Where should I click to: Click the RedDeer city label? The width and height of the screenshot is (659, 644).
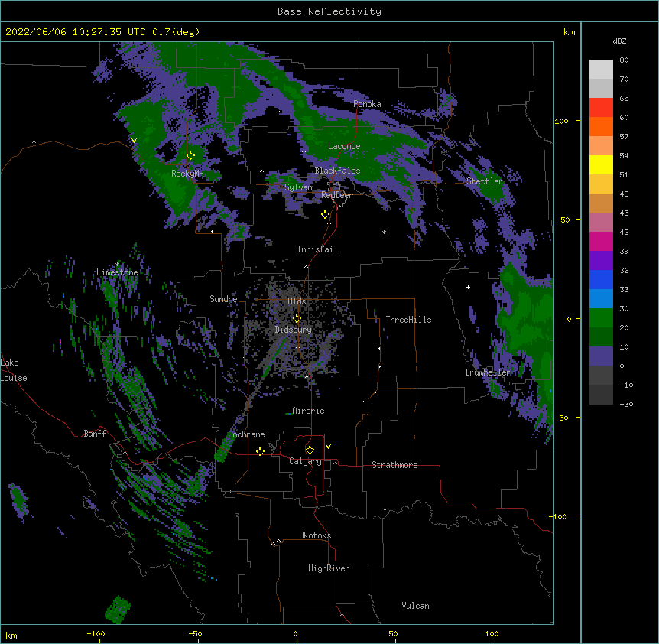[336, 195]
